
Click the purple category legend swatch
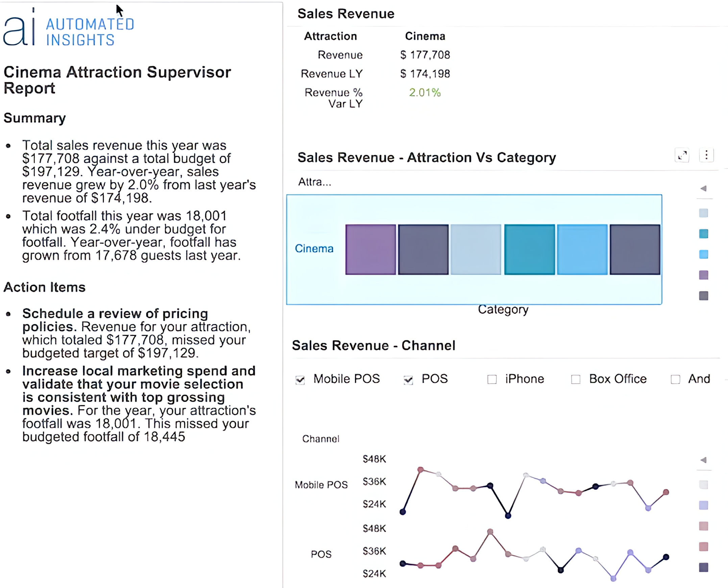(x=704, y=275)
